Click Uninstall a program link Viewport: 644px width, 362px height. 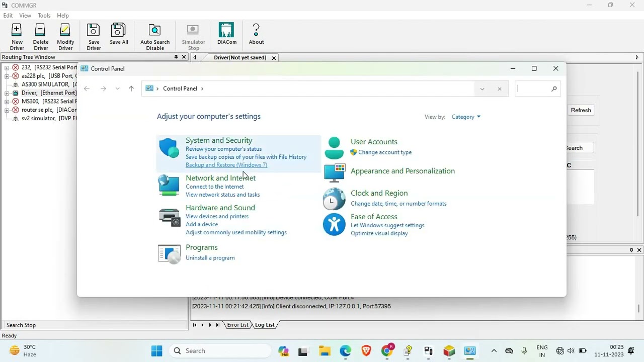coord(210,258)
